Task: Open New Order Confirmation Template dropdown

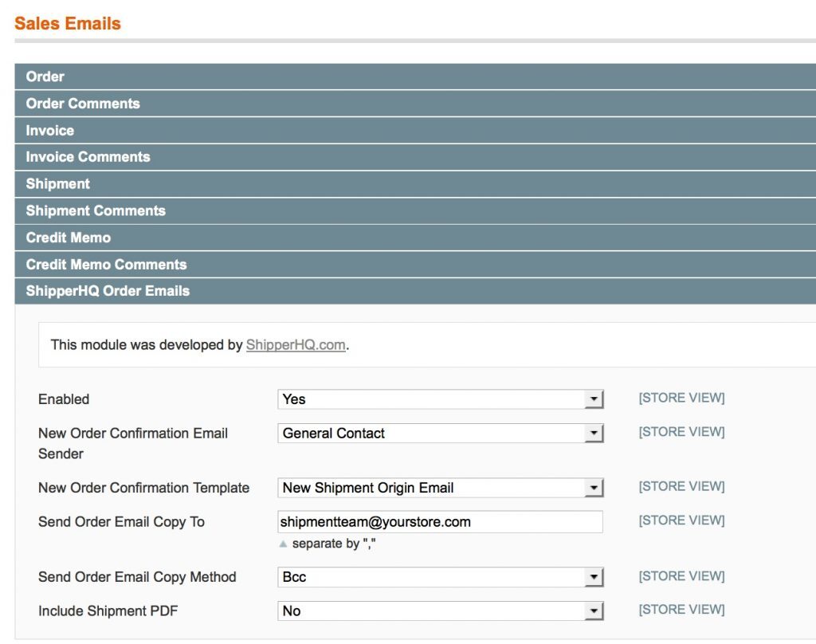Action: (440, 488)
